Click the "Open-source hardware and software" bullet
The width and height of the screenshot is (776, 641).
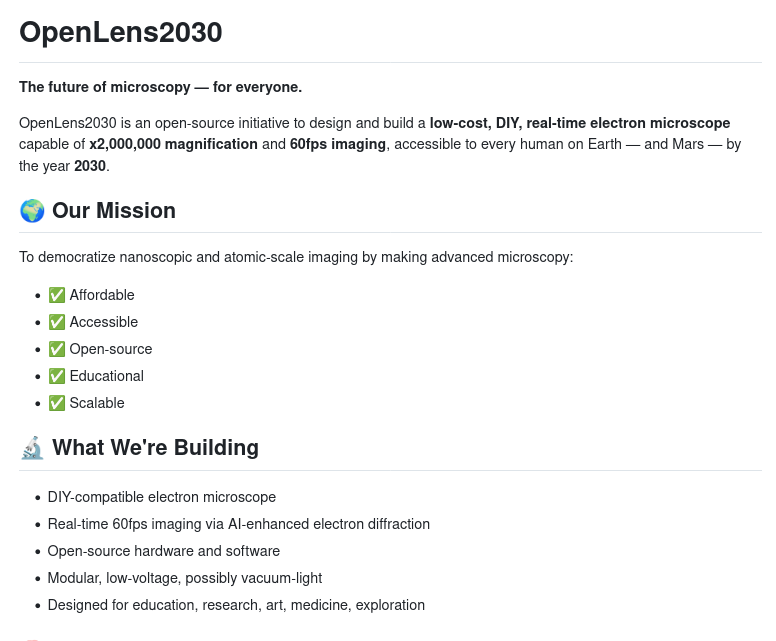(163, 551)
